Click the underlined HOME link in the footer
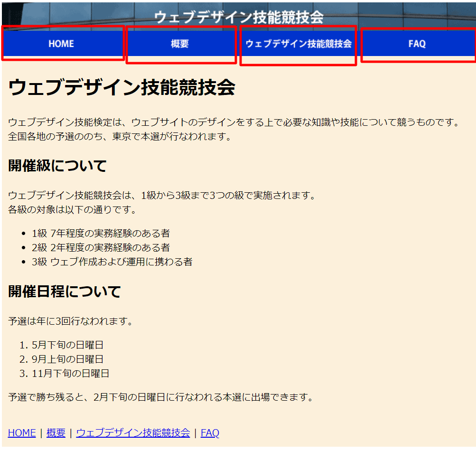The width and height of the screenshot is (476, 451). [22, 432]
